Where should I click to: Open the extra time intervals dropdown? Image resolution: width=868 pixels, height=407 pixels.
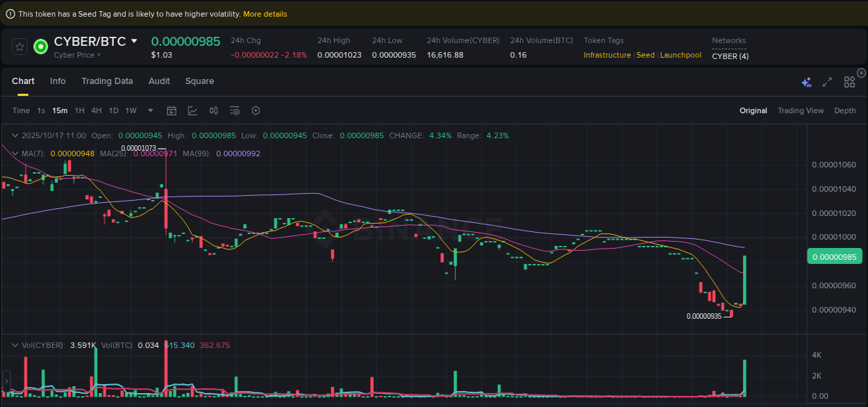point(150,110)
